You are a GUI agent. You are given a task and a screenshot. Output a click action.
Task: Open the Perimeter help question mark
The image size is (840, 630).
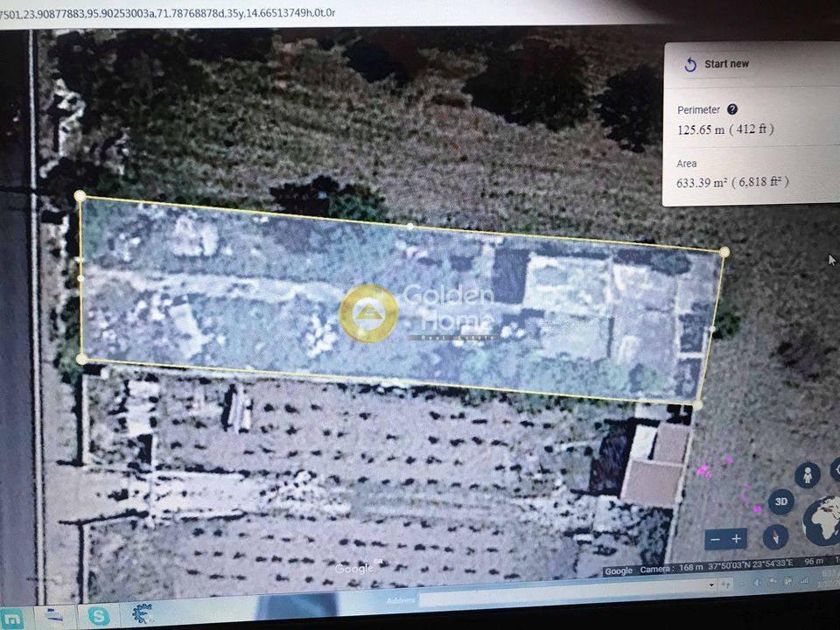[x=732, y=109]
